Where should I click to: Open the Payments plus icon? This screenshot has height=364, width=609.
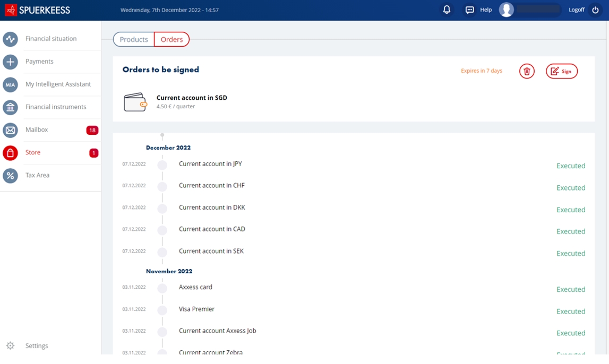[11, 62]
